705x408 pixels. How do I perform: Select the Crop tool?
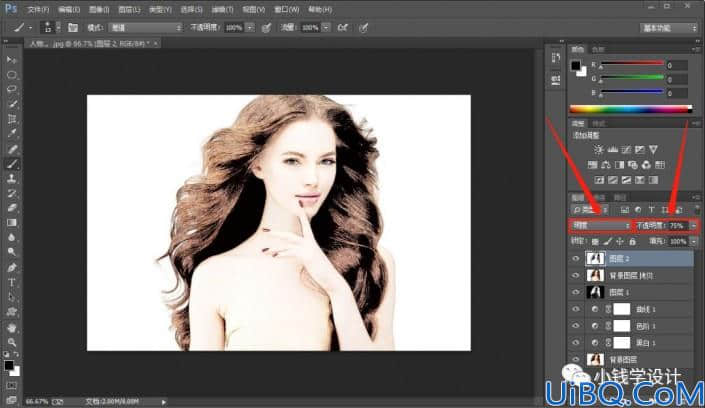coord(12,119)
